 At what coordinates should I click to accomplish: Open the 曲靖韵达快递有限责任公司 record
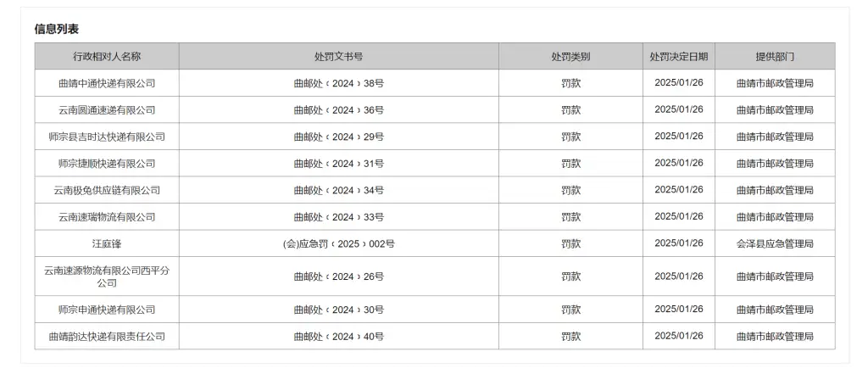tap(107, 337)
